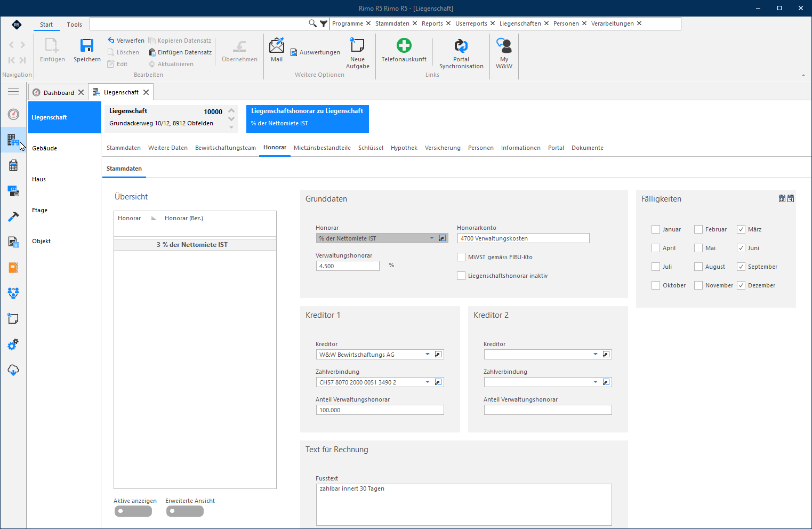Screen dimensions: 812x529
Task: Expand Kreditor 1 Kreditor dropdown
Action: coord(428,355)
